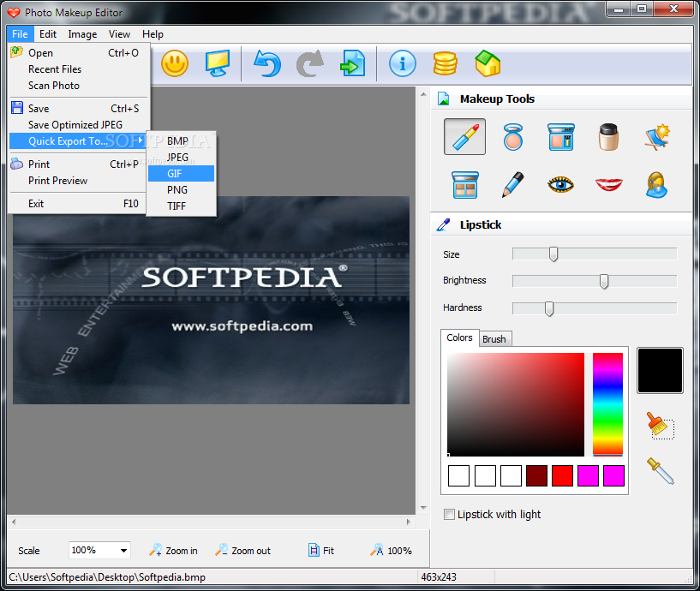Select the blush palette tool
This screenshot has width=700, height=591.
[560, 136]
